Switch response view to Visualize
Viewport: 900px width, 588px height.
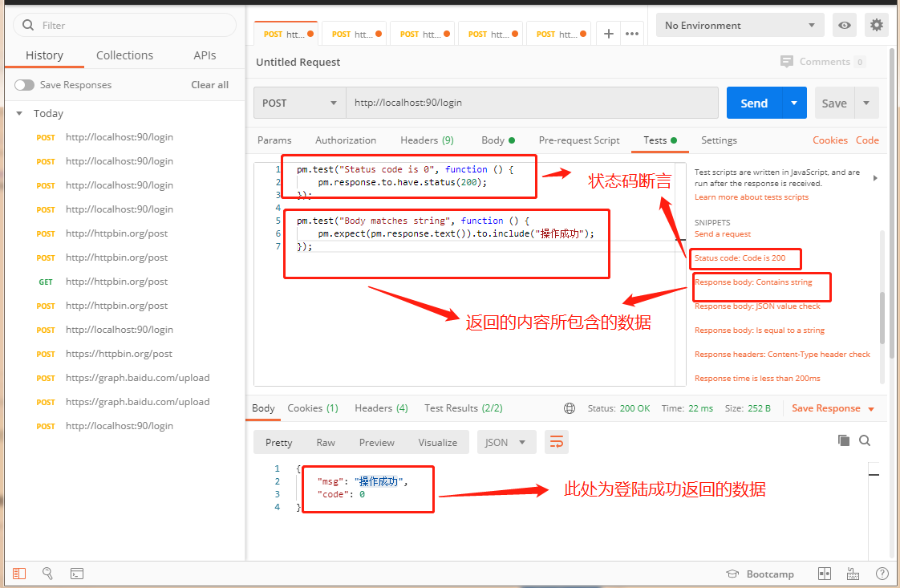click(x=437, y=443)
